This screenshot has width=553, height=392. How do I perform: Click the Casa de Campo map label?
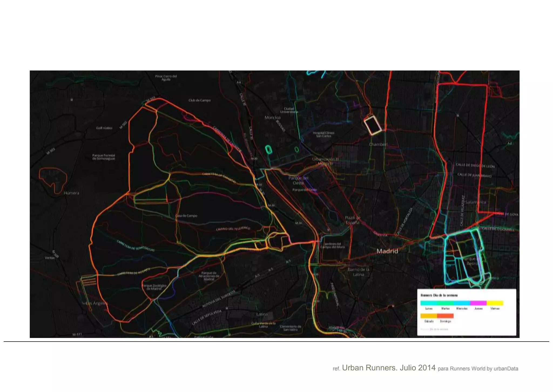click(x=186, y=216)
